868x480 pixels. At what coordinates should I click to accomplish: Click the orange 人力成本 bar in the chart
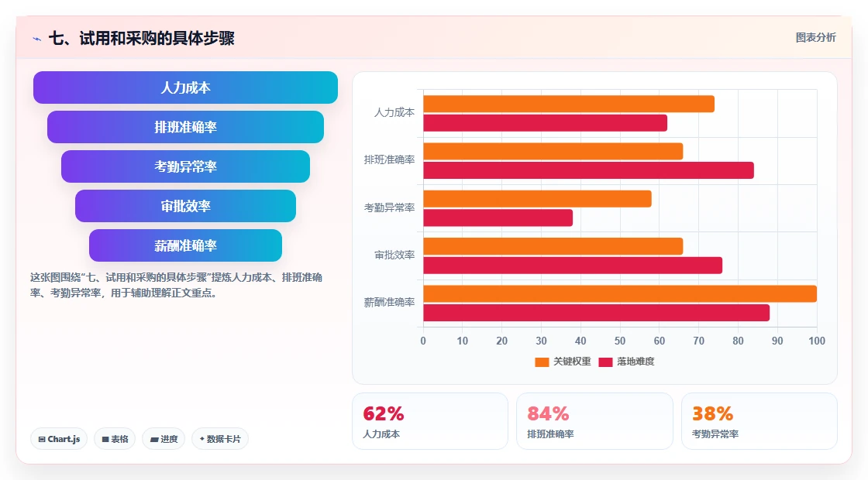[x=569, y=104]
